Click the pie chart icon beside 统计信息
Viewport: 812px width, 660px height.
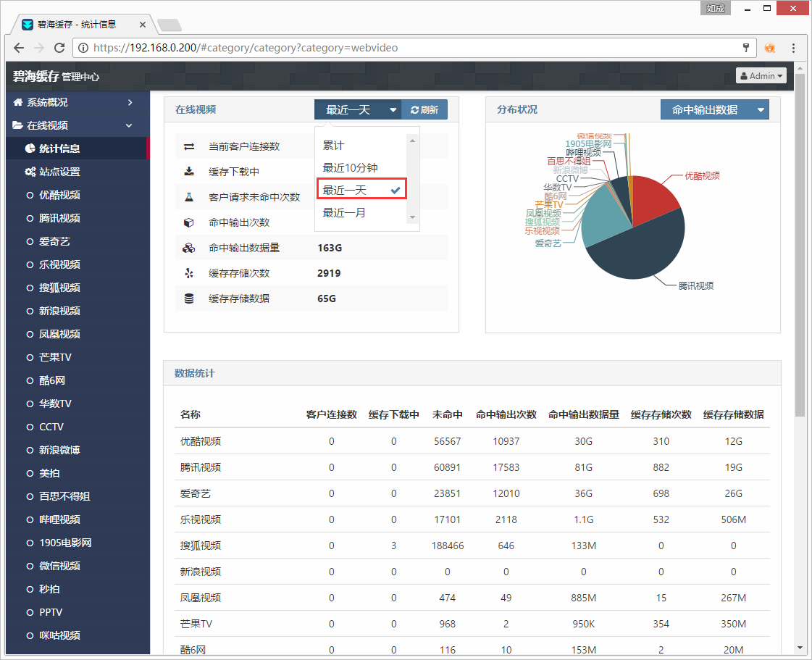click(30, 149)
